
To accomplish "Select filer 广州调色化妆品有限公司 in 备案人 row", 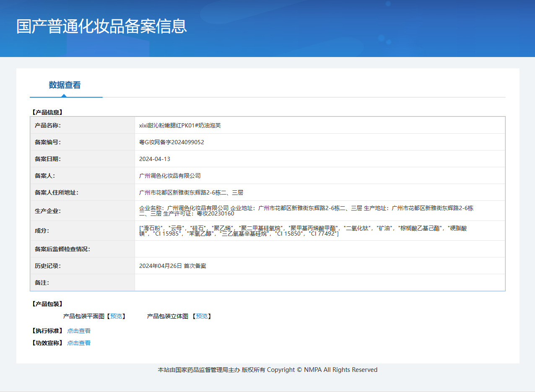I will (170, 176).
